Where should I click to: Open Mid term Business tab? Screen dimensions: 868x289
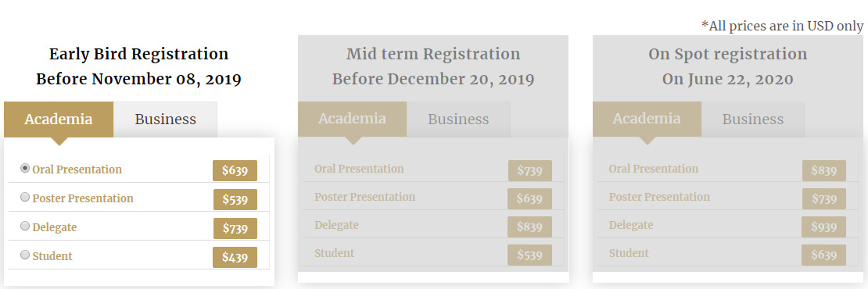click(x=458, y=120)
